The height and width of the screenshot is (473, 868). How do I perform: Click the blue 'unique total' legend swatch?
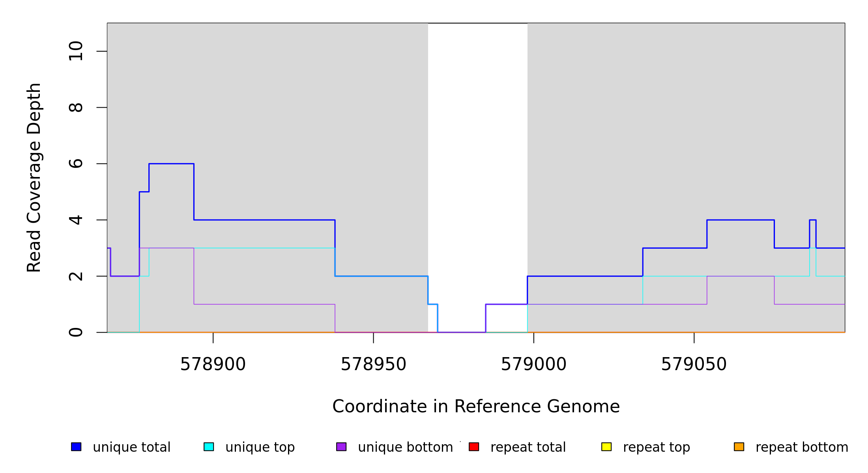(76, 447)
